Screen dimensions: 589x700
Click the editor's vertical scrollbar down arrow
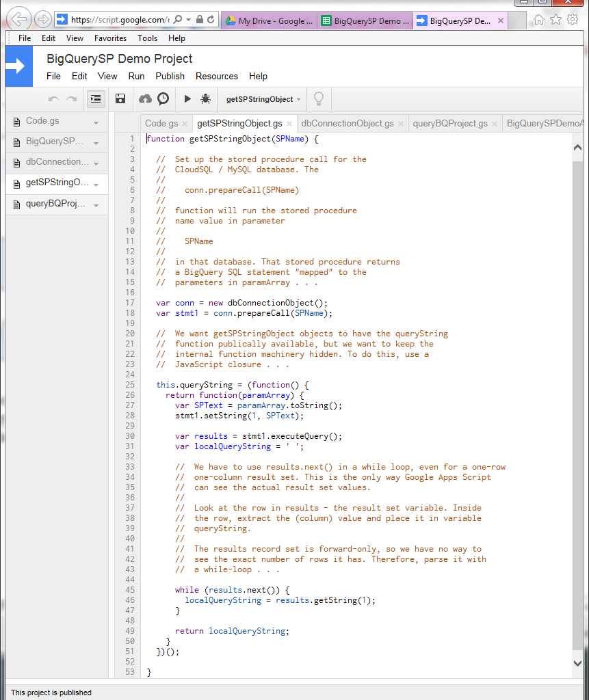pos(578,662)
